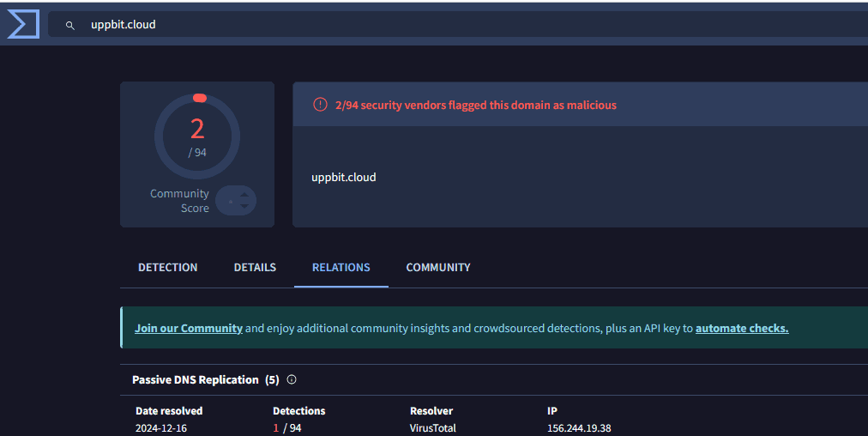Click the VirusTotal sigma logo

23,24
